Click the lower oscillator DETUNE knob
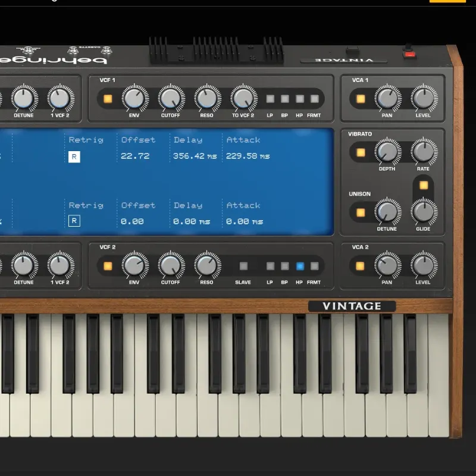This screenshot has width=476, height=476. tap(24, 265)
